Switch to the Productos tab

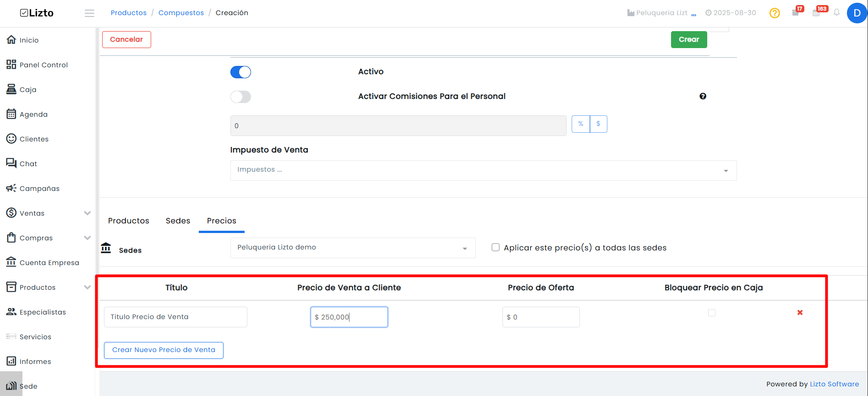[x=129, y=221]
